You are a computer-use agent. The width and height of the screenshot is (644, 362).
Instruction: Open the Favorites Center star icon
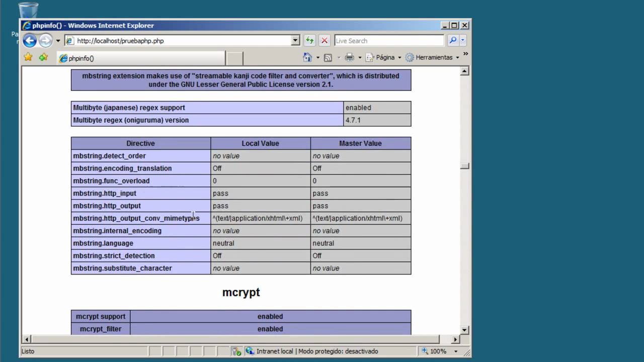[x=28, y=57]
